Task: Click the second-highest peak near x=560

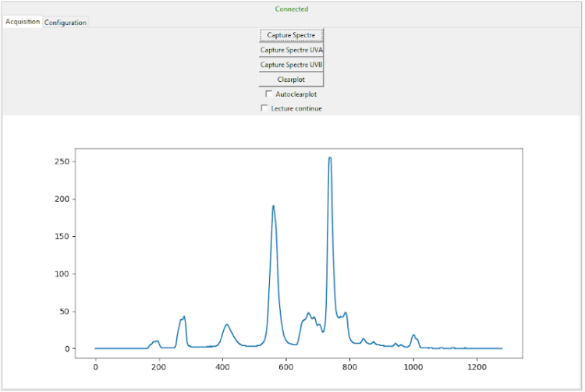Action: tap(273, 207)
